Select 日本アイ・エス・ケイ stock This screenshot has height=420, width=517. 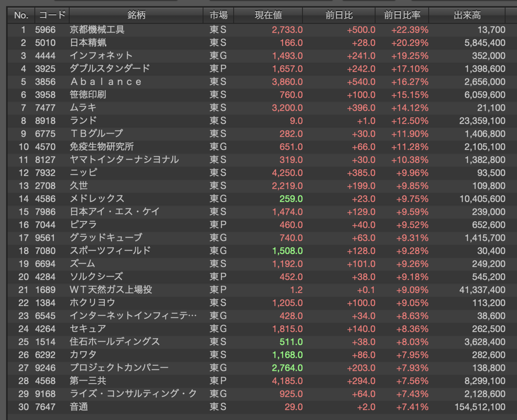(x=115, y=212)
